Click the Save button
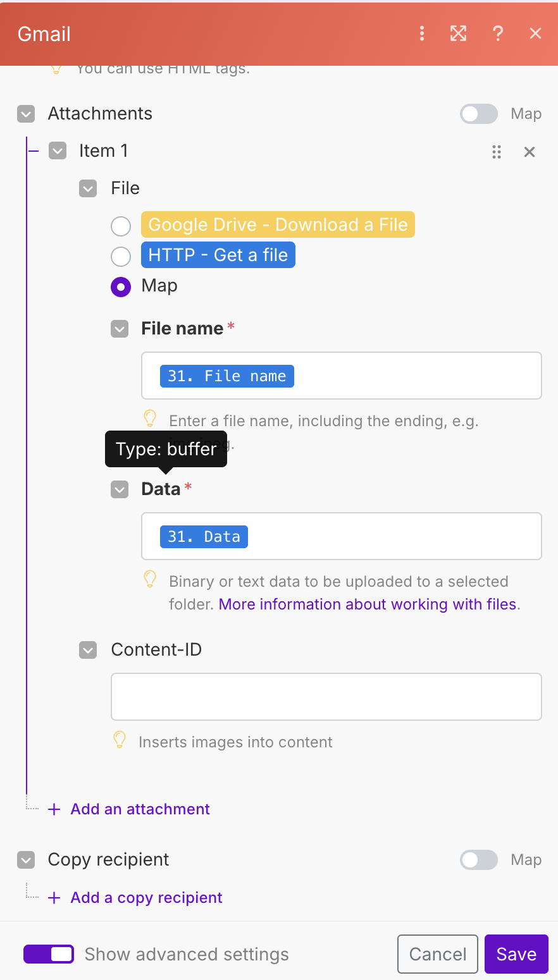Viewport: 558px width, 980px height. click(516, 954)
